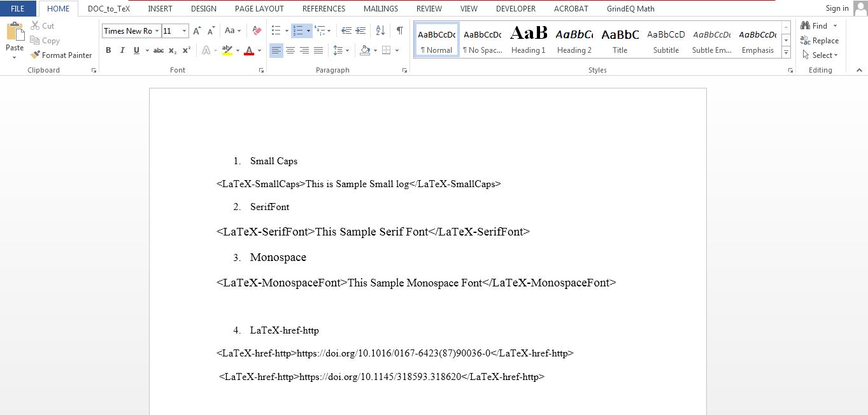Apply yellow text highlight color
868x415 pixels.
click(x=227, y=50)
